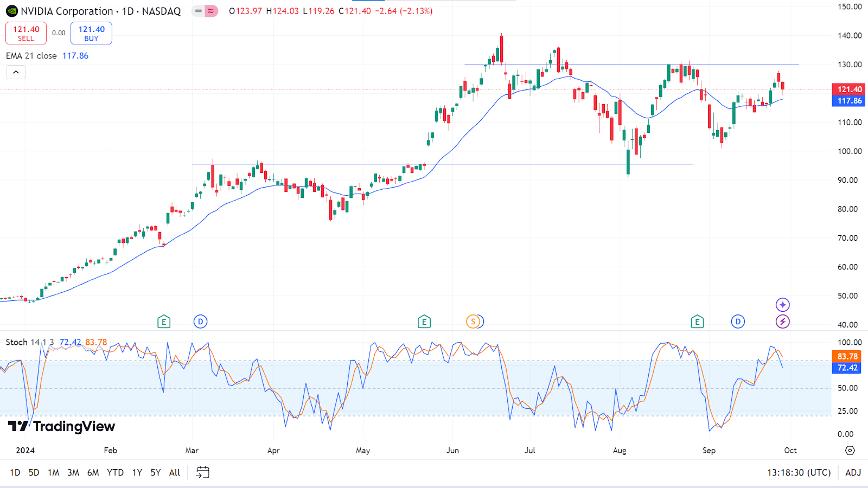Open the first earnings E marker in February
This screenshot has width=868, height=488.
(163, 322)
